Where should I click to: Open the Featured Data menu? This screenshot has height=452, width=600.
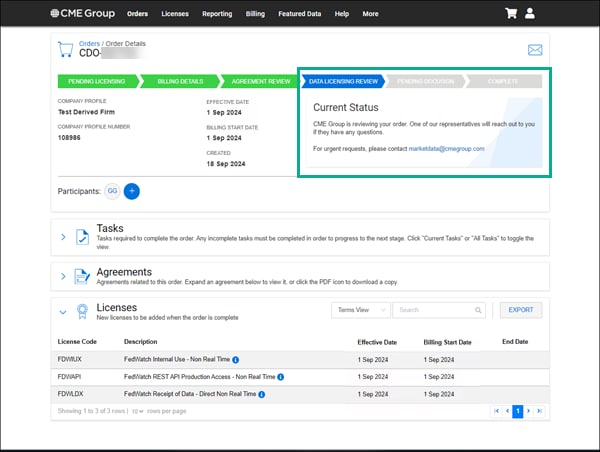pos(300,14)
